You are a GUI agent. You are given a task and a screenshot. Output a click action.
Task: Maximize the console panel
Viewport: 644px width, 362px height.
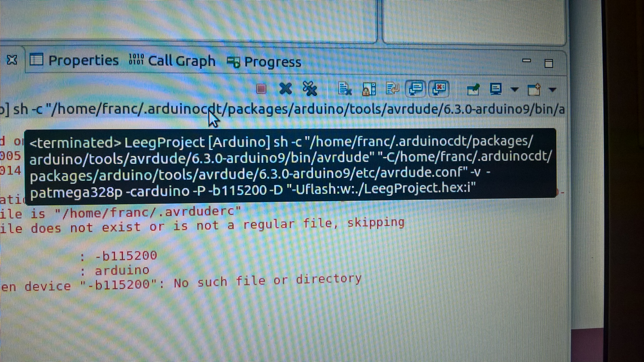click(x=549, y=63)
